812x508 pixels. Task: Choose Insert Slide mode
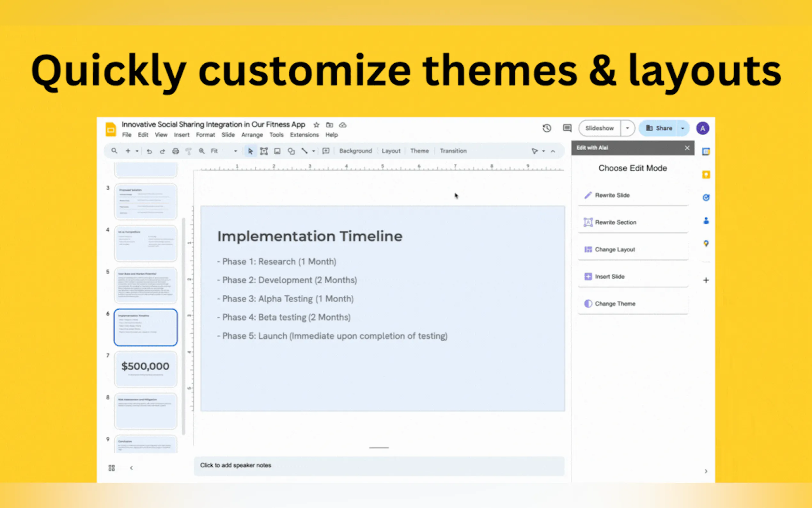pyautogui.click(x=633, y=276)
